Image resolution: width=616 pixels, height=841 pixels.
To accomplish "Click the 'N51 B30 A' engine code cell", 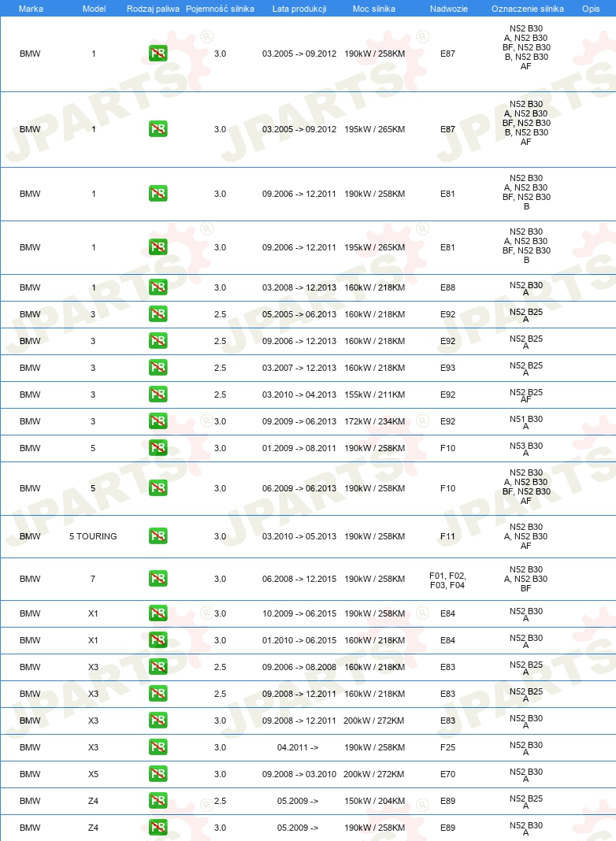I will (526, 423).
